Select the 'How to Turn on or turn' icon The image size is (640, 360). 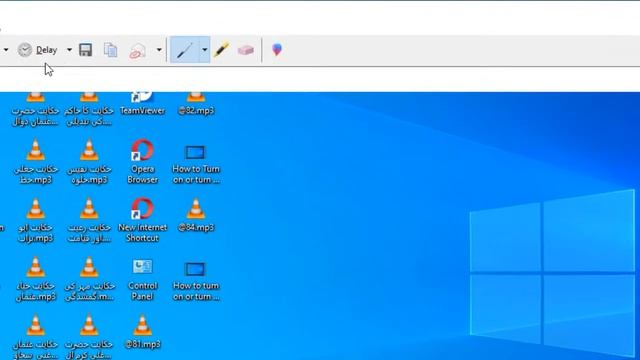pyautogui.click(x=196, y=164)
